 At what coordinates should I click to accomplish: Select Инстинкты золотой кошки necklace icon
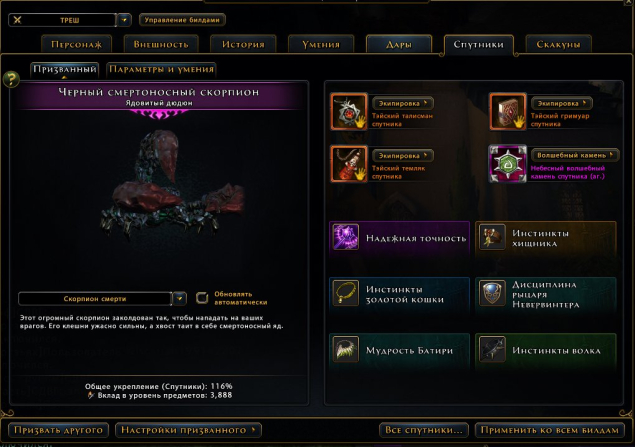[x=345, y=293]
